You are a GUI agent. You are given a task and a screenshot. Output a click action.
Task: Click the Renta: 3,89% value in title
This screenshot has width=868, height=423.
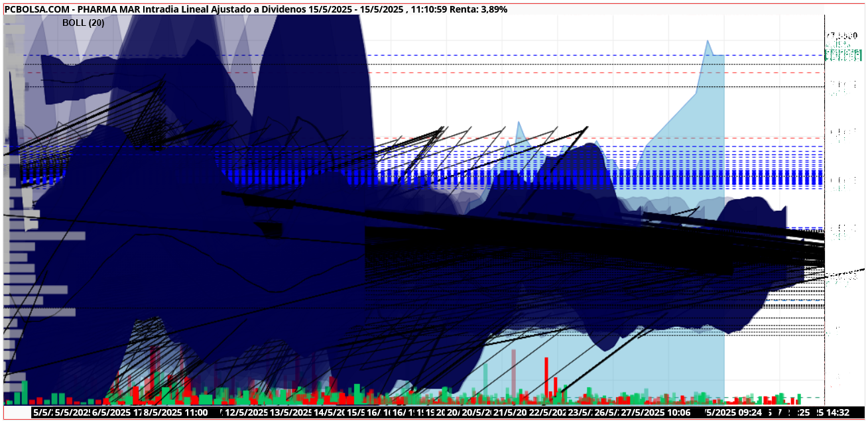478,9
